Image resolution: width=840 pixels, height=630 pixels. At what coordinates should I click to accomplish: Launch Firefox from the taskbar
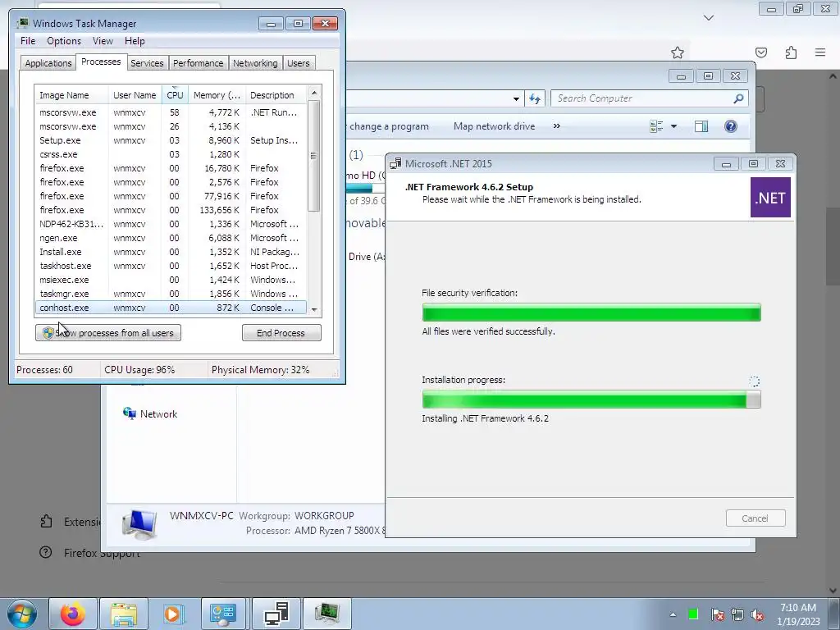[73, 614]
